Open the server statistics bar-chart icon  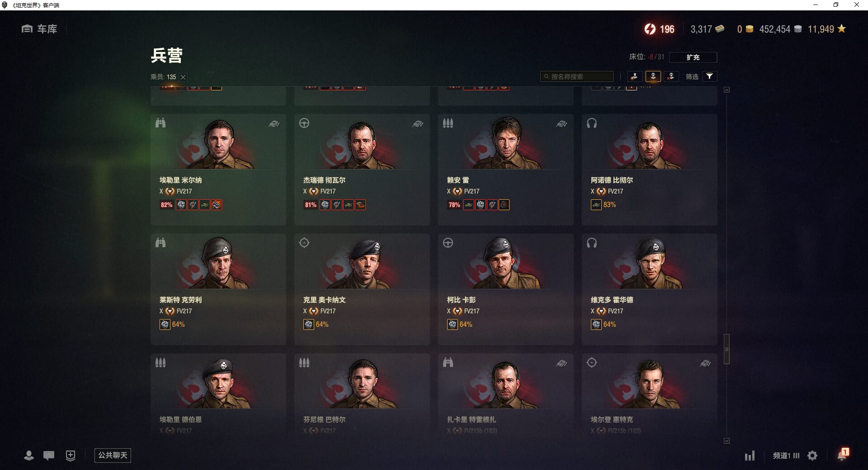[x=750, y=456]
